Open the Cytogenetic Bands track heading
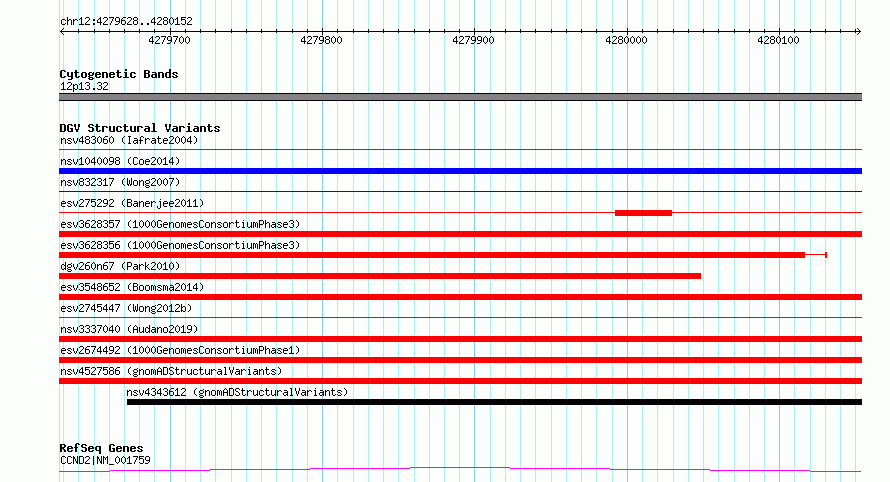 [119, 74]
